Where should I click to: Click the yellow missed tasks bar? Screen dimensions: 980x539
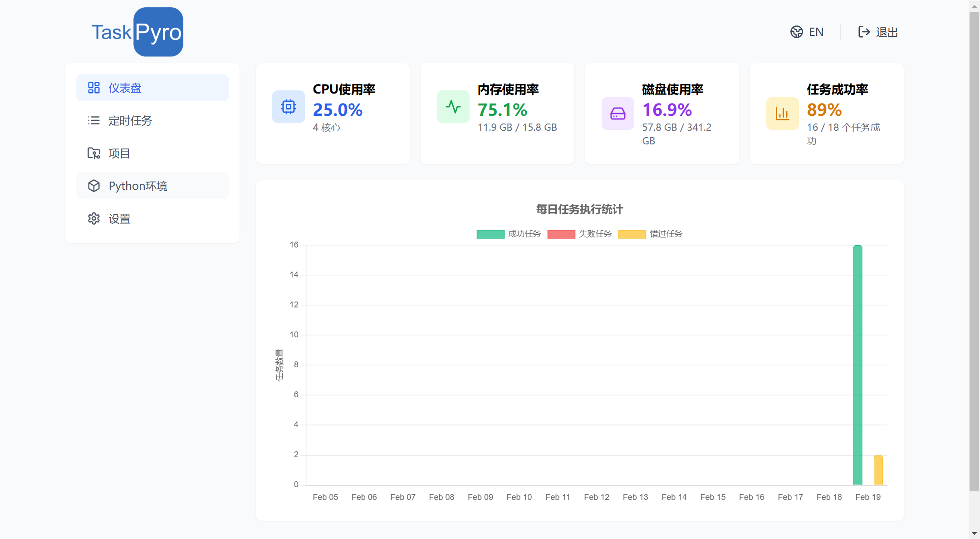878,470
